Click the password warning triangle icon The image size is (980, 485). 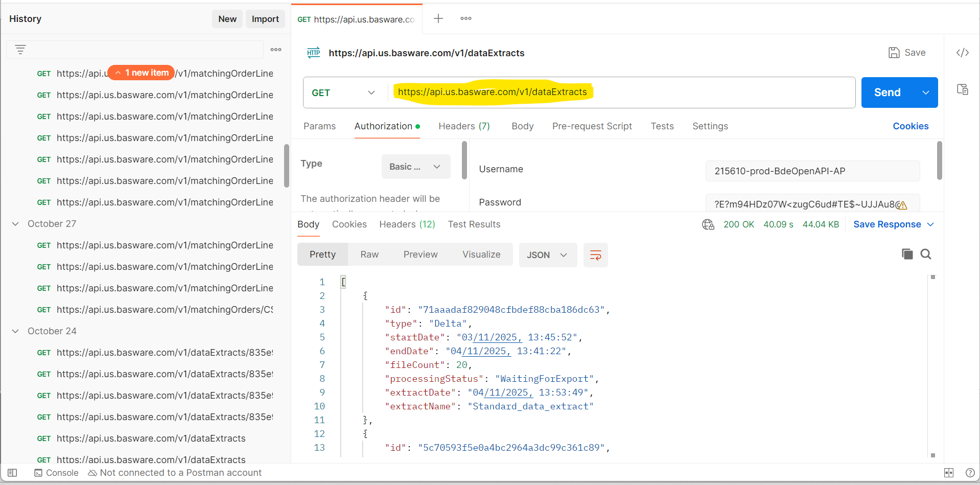[x=902, y=205]
